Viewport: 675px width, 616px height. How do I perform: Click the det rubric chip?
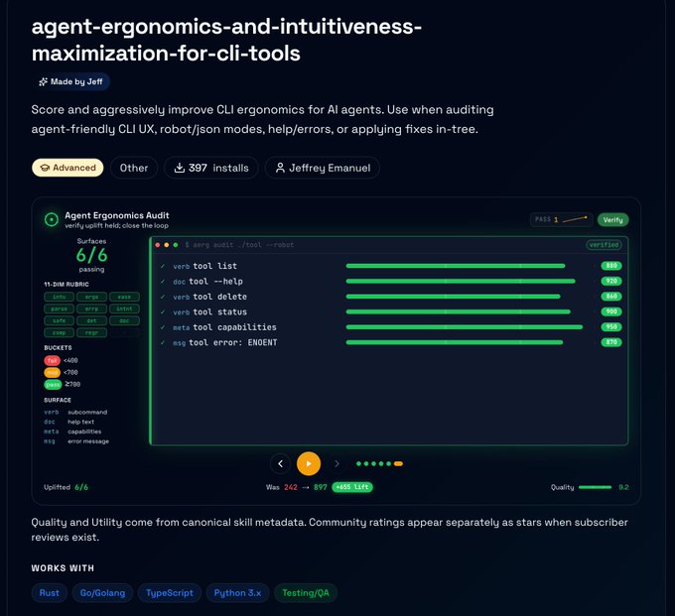(x=91, y=321)
